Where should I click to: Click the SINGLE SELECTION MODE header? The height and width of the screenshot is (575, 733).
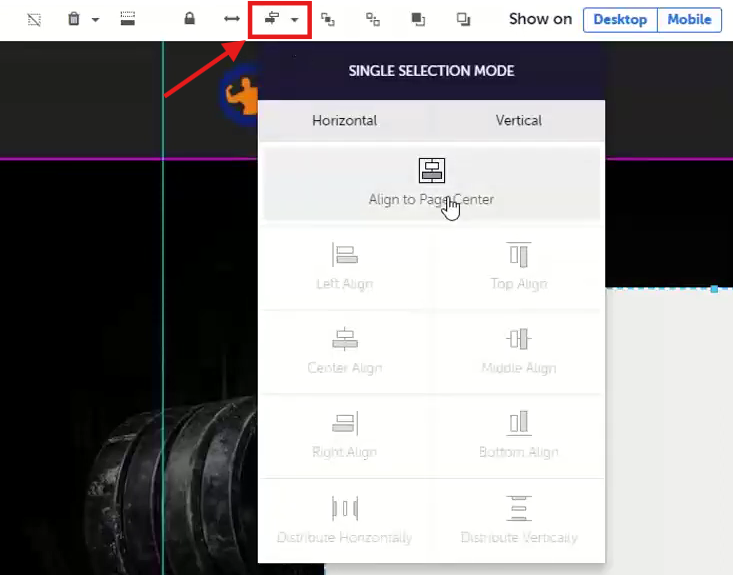[x=431, y=71]
